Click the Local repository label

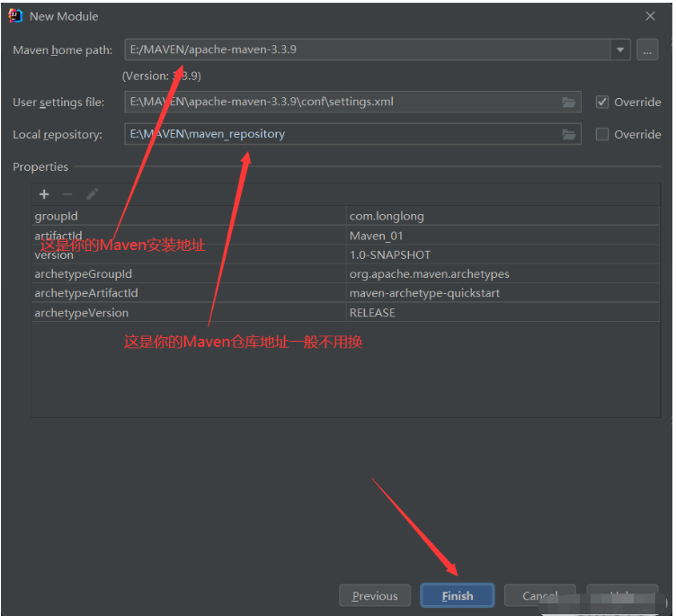[x=58, y=135]
